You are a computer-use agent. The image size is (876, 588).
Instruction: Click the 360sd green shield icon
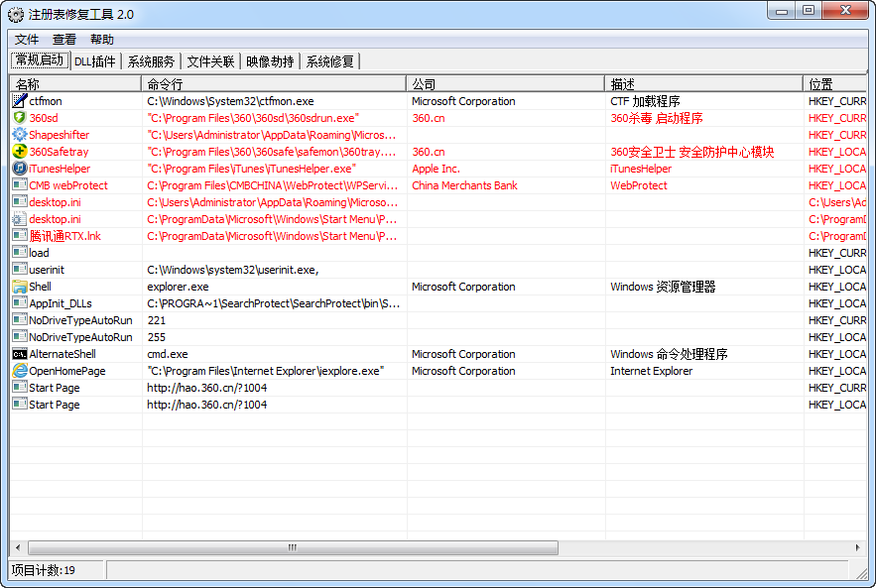click(20, 118)
